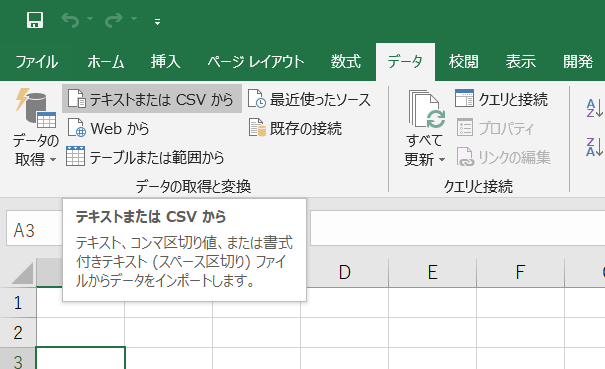This screenshot has width=605, height=369.
Task: Click inside the formula bar
Action: point(457,228)
